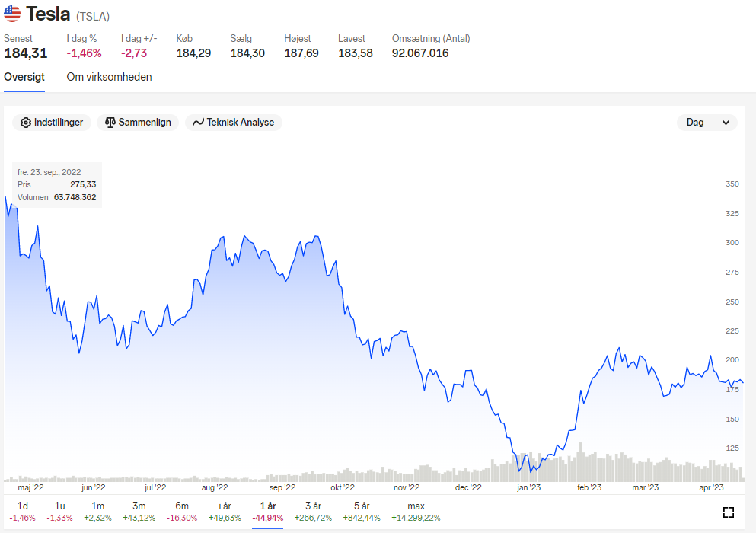The width and height of the screenshot is (756, 533).
Task: Select the 1d time range
Action: (x=23, y=512)
